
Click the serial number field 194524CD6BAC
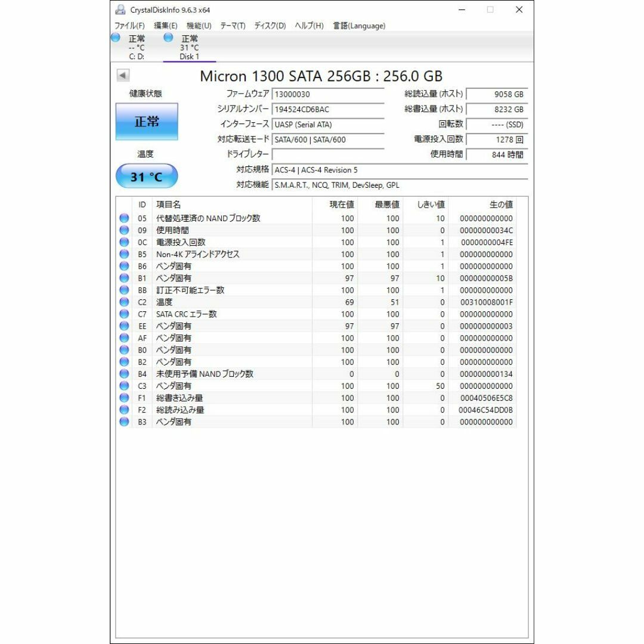pos(328,109)
